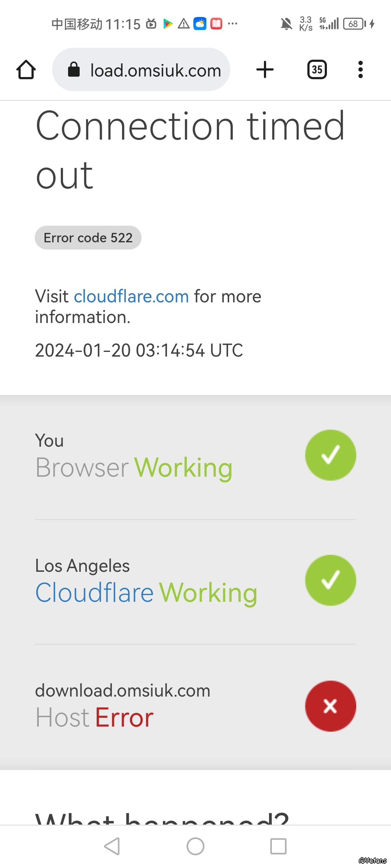
Task: Open the cloudflare.com link
Action: (x=131, y=297)
